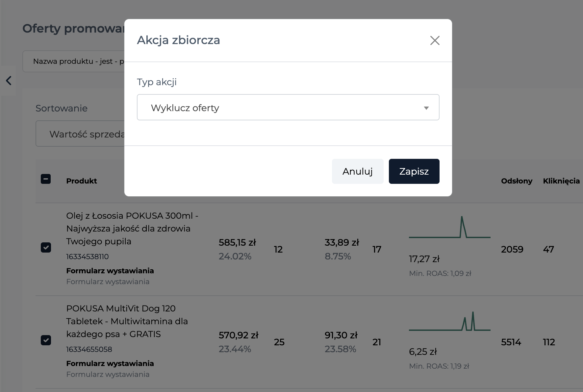Open the Typ akcji dropdown
583x392 pixels.
click(x=288, y=107)
